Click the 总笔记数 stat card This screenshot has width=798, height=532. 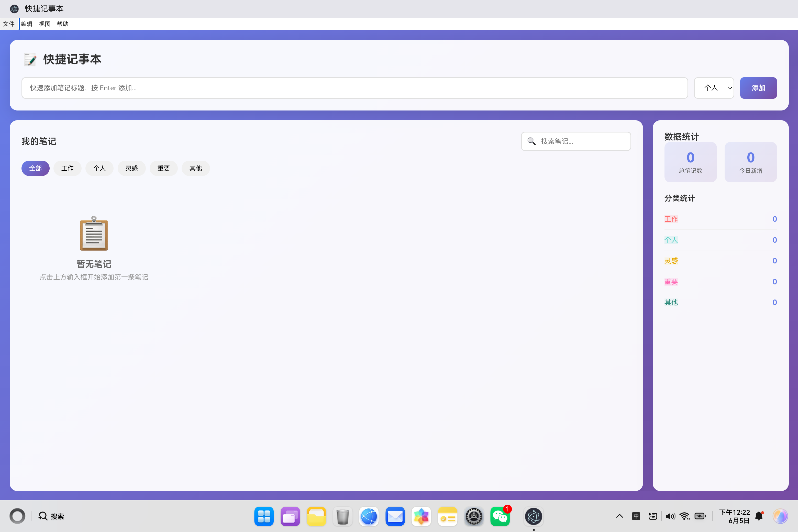(x=690, y=162)
